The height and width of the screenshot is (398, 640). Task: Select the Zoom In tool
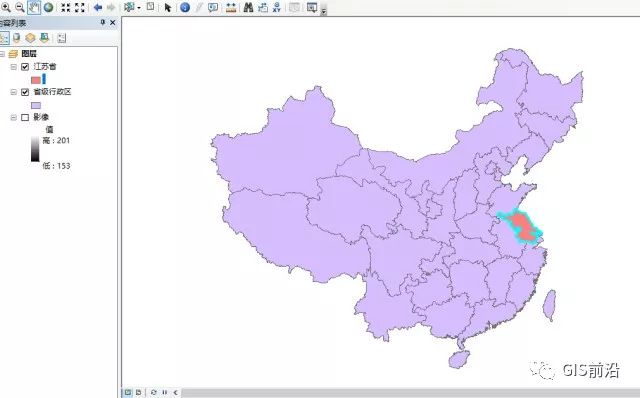[x=6, y=7]
